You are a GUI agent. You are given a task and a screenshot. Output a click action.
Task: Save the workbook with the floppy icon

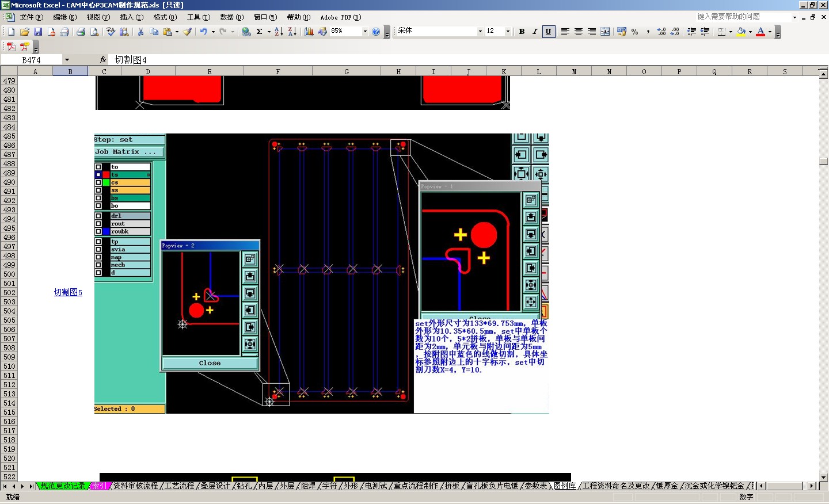(38, 32)
